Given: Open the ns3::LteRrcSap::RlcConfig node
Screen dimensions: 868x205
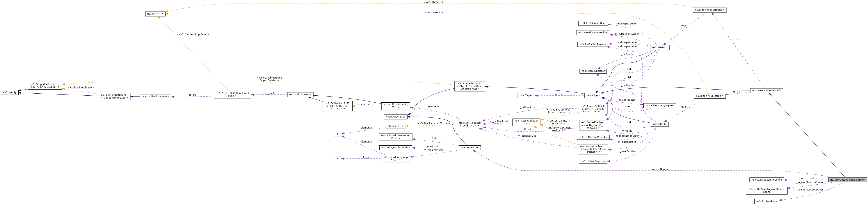Looking at the screenshot, I should coord(766,180).
